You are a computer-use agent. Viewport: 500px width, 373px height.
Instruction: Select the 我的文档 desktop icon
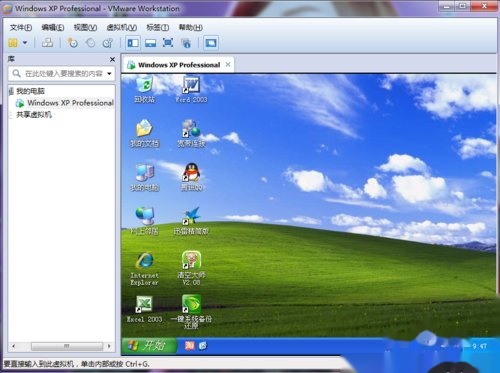pos(144,133)
